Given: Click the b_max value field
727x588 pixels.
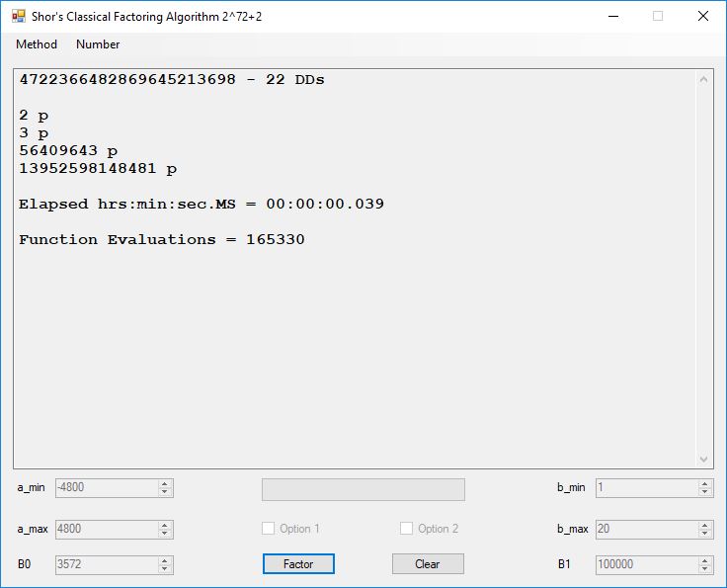Looking at the screenshot, I should [647, 529].
